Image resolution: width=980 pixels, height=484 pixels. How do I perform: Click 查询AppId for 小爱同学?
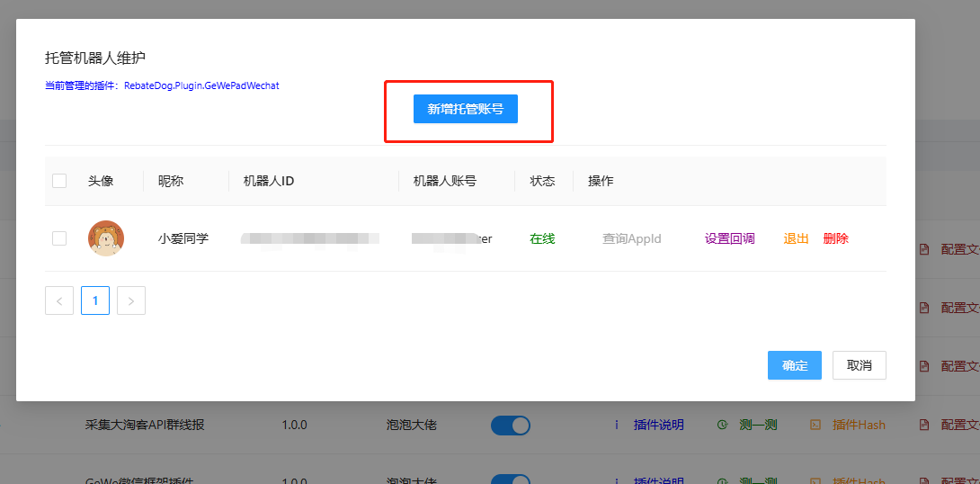click(631, 238)
